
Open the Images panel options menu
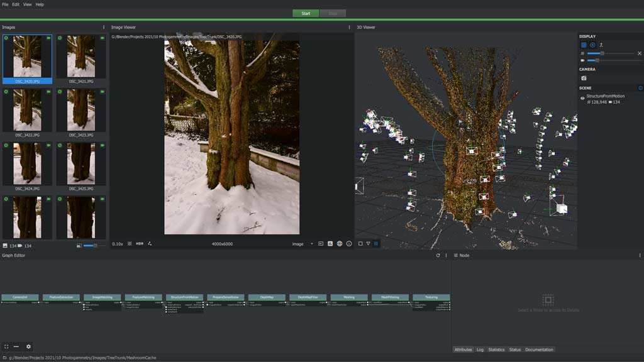coord(104,27)
